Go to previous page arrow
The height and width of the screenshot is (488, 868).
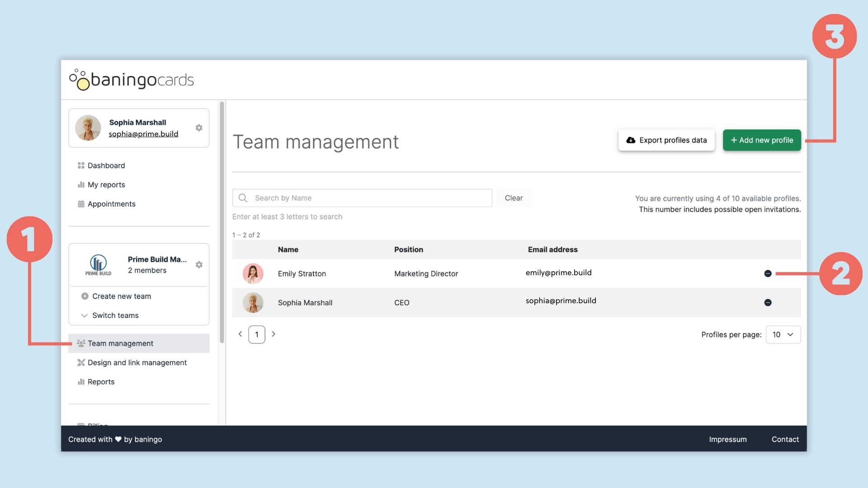tap(240, 334)
